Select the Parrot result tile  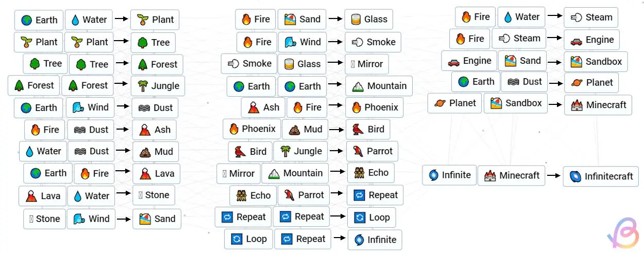click(372, 151)
